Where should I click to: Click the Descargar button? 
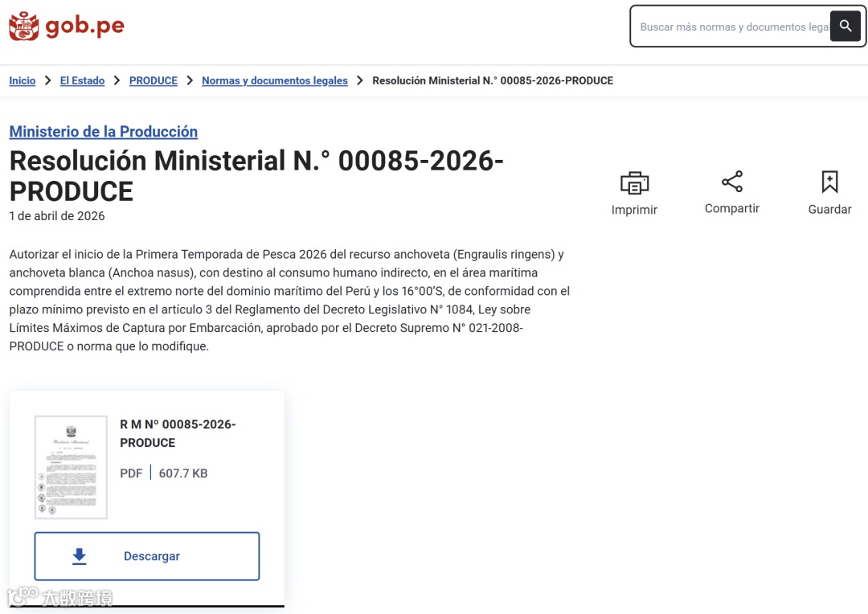pos(147,556)
